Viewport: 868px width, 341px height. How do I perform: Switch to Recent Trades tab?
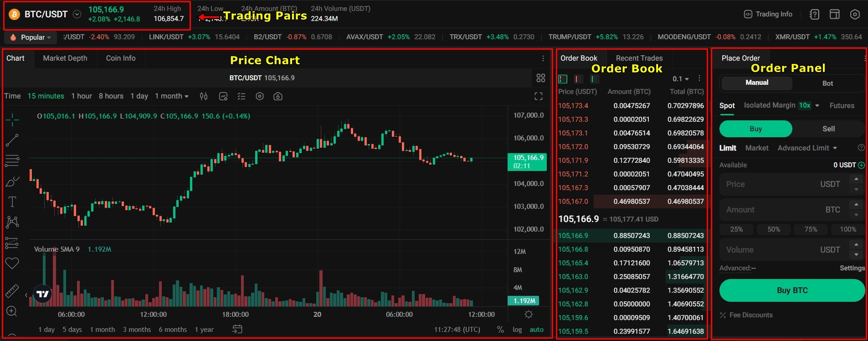point(639,58)
